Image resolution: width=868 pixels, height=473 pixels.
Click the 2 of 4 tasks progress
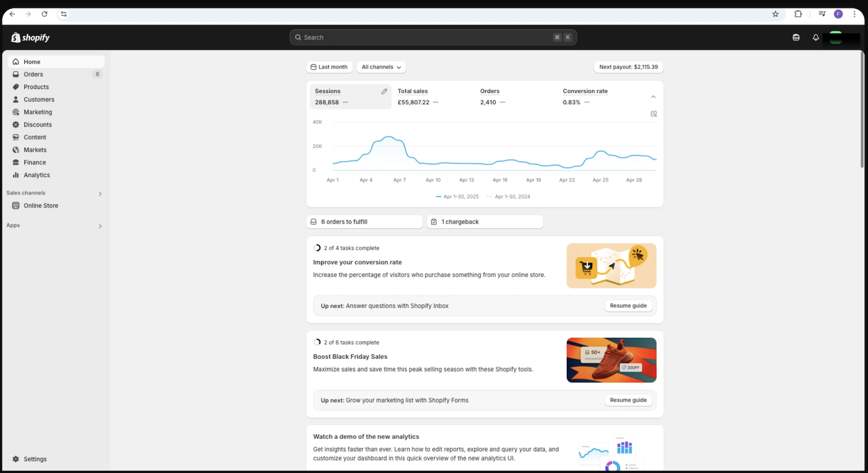click(x=347, y=248)
